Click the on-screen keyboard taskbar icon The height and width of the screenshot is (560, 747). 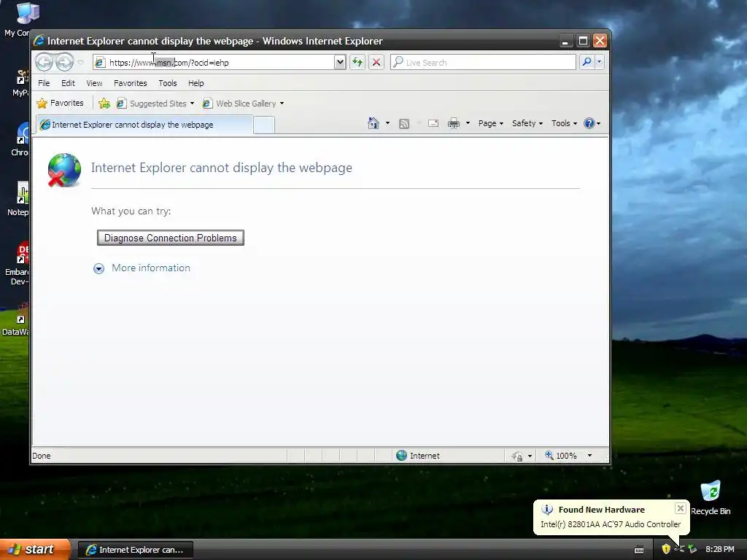(x=639, y=550)
